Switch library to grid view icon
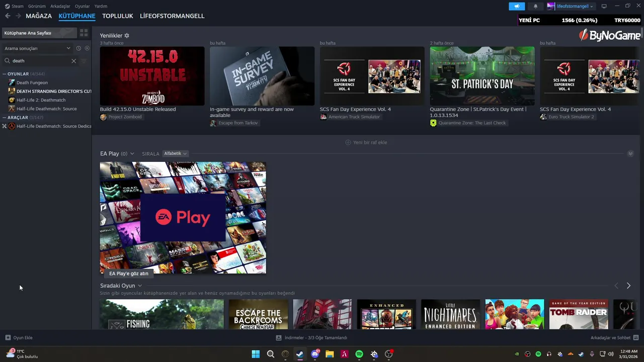This screenshot has width=644, height=362. pyautogui.click(x=84, y=33)
